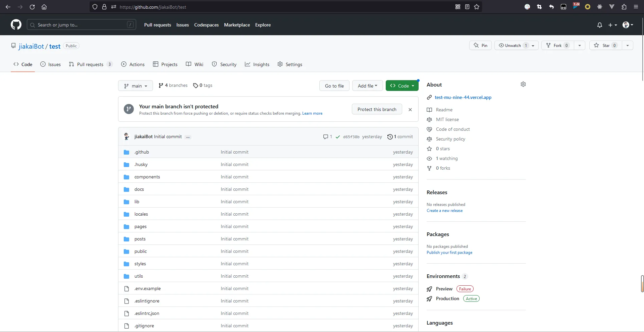The image size is (644, 332).
Task: Open repository About settings gear
Action: point(523,84)
